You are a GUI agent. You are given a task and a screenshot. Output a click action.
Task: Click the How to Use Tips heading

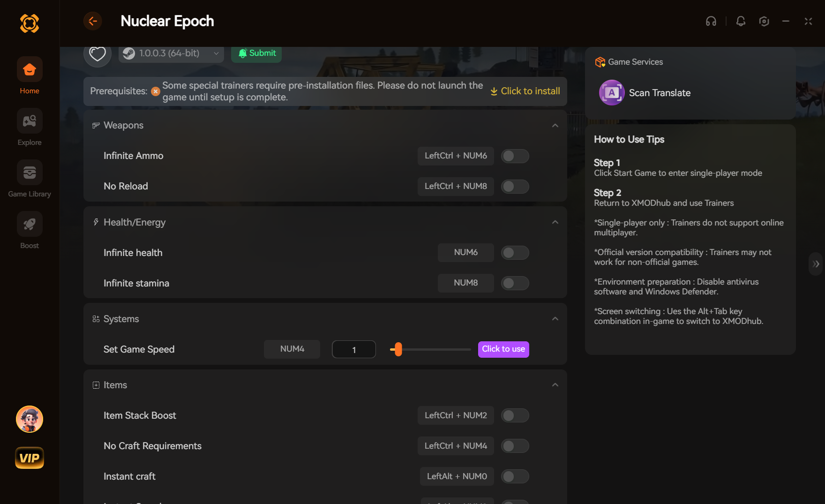(629, 139)
